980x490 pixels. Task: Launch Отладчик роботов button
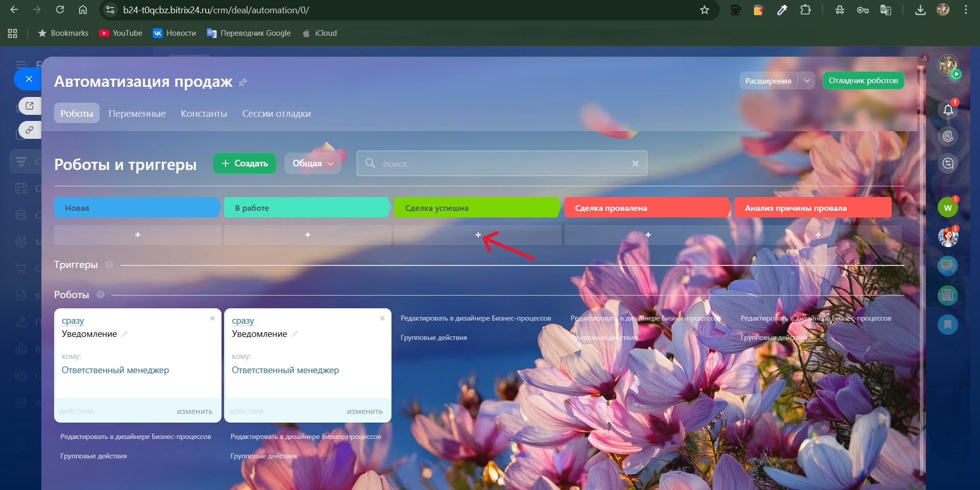tap(863, 81)
